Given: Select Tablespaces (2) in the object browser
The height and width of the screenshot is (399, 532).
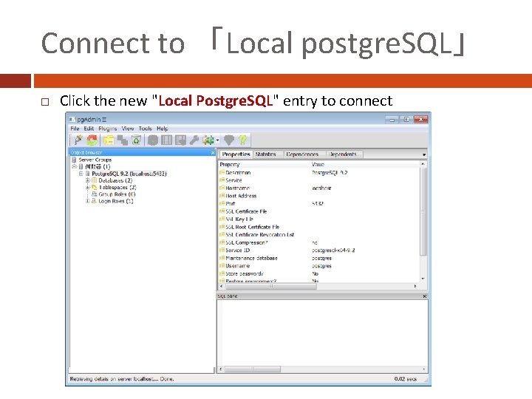Looking at the screenshot, I should [x=117, y=187].
